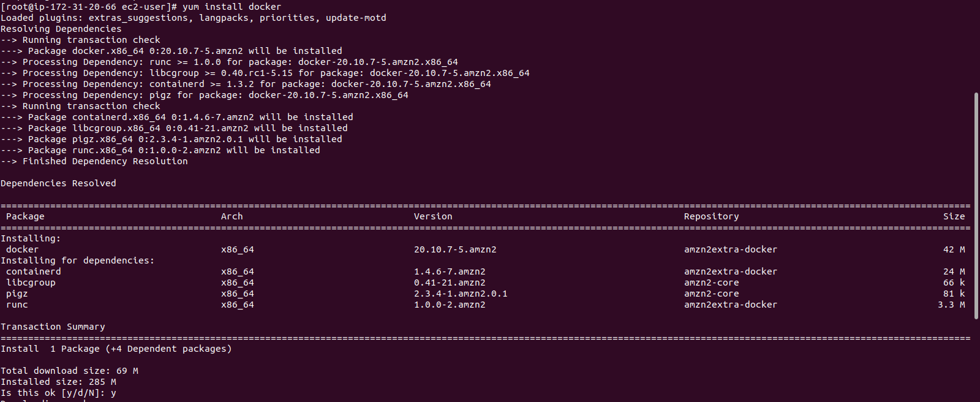Click the 'Dependencies Resolved' line

[x=58, y=183]
